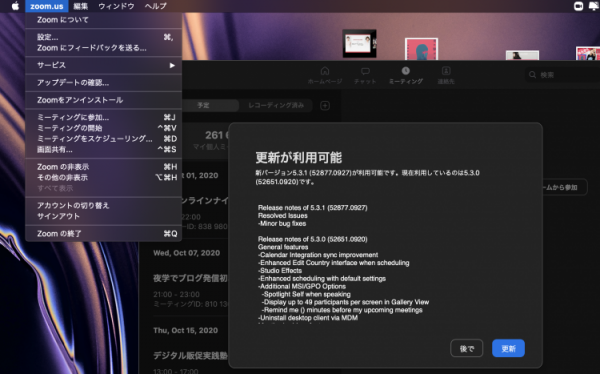Click -Calendar Integration sync improvement line
Viewport: 600px width, 374px height.
pyautogui.click(x=318, y=255)
